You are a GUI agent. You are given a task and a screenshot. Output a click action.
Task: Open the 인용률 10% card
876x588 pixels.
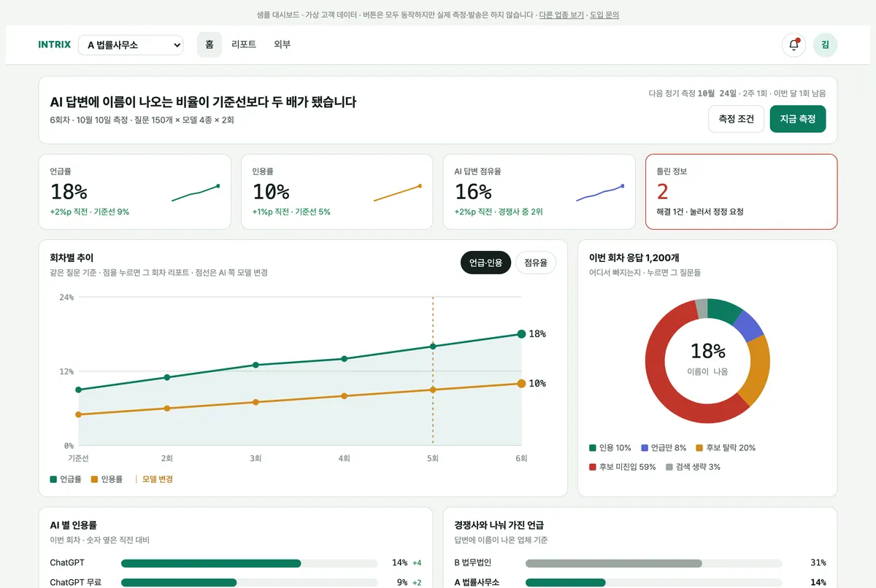coord(337,192)
